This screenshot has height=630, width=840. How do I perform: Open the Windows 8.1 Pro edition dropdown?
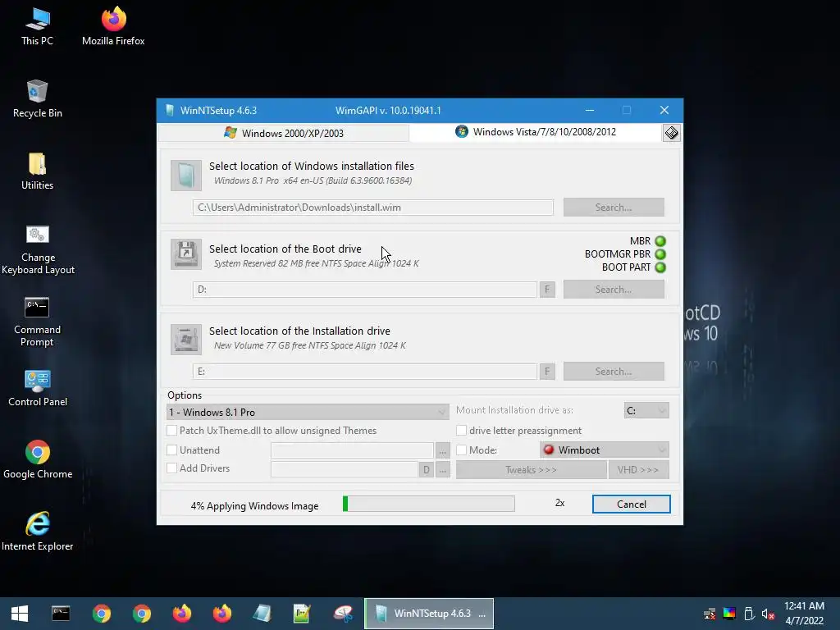click(x=308, y=412)
